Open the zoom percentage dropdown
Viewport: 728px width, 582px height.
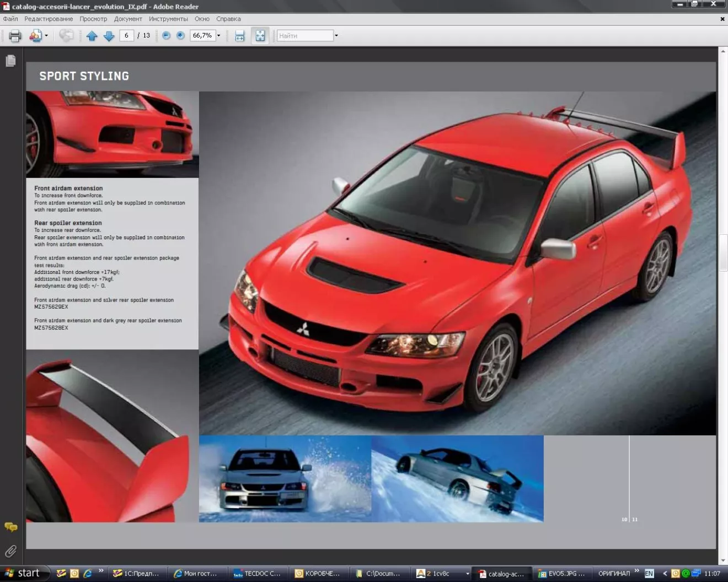[x=218, y=35]
